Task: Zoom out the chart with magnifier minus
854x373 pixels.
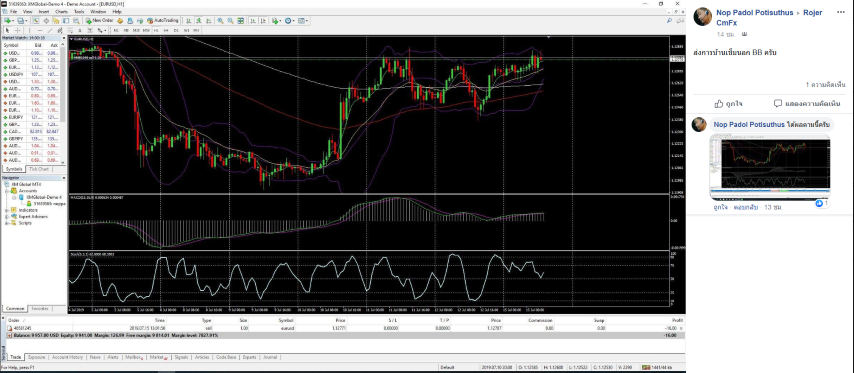Action: point(230,21)
